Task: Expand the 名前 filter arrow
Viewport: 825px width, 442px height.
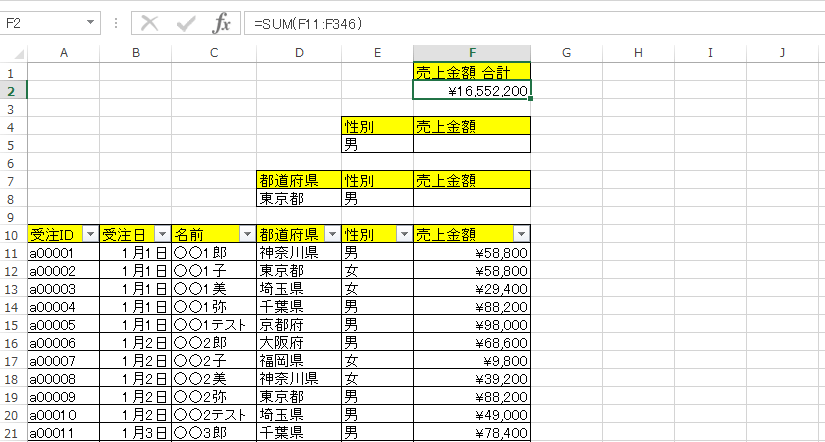Action: click(246, 234)
